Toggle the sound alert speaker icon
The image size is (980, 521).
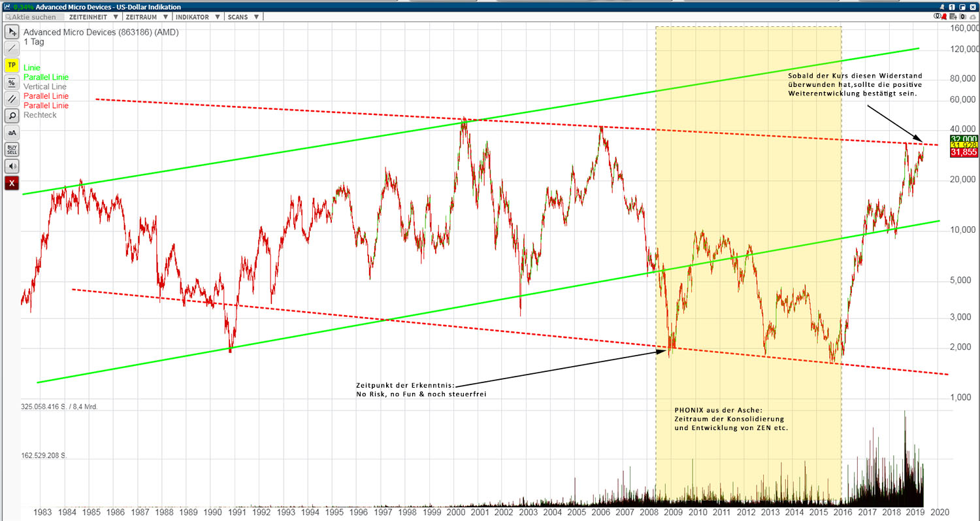11,165
